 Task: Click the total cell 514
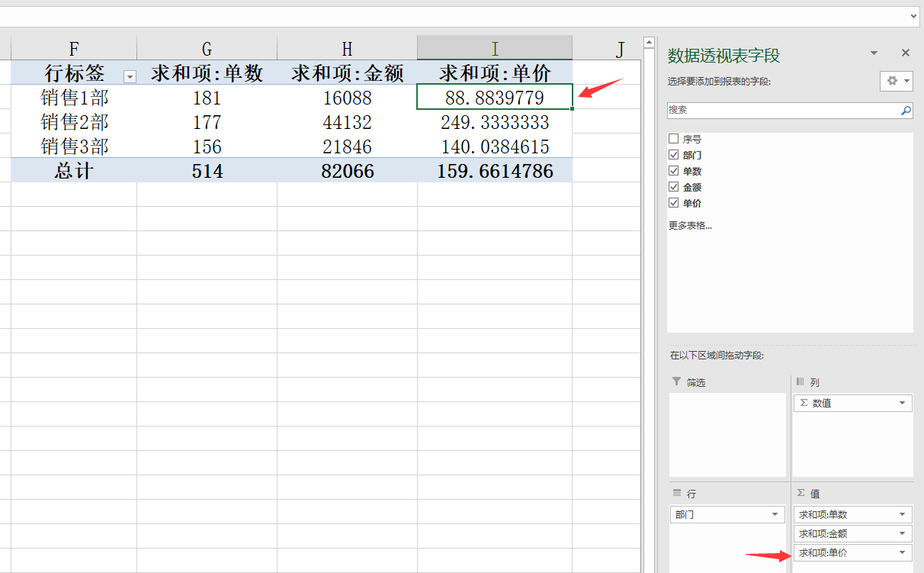coord(207,170)
